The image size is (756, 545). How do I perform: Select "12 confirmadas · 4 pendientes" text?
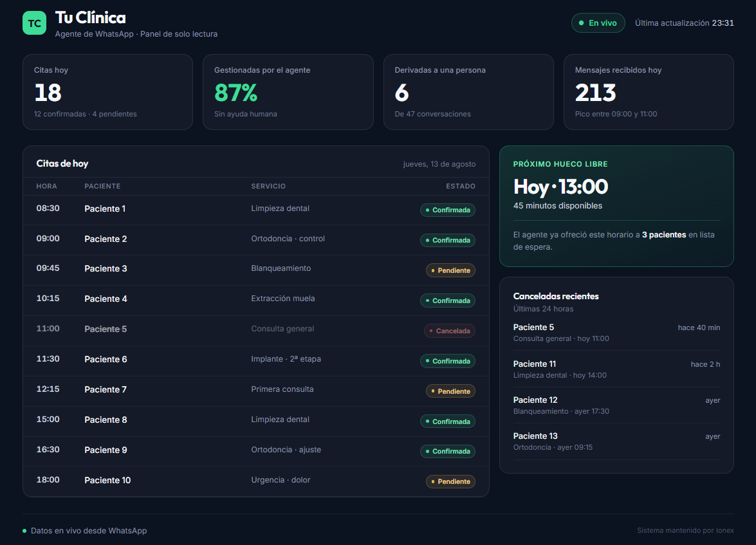coord(86,115)
